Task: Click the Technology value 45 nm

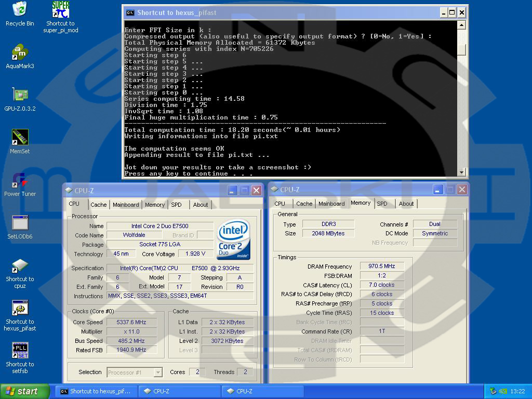Action: point(121,254)
